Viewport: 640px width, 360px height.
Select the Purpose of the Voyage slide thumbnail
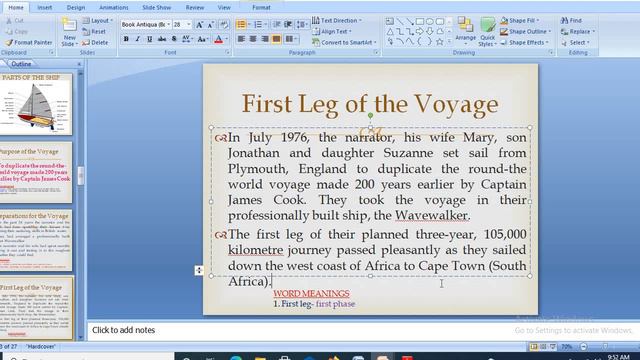pos(36,172)
